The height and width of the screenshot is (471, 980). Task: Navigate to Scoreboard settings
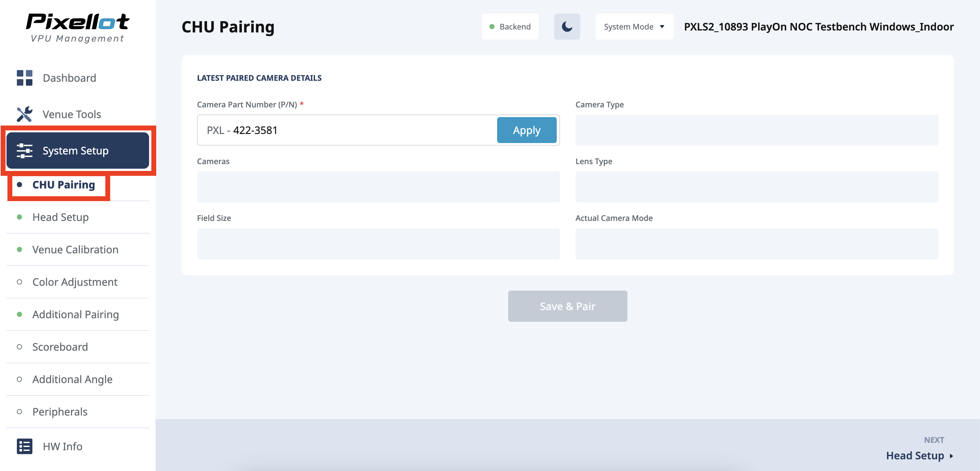click(60, 346)
